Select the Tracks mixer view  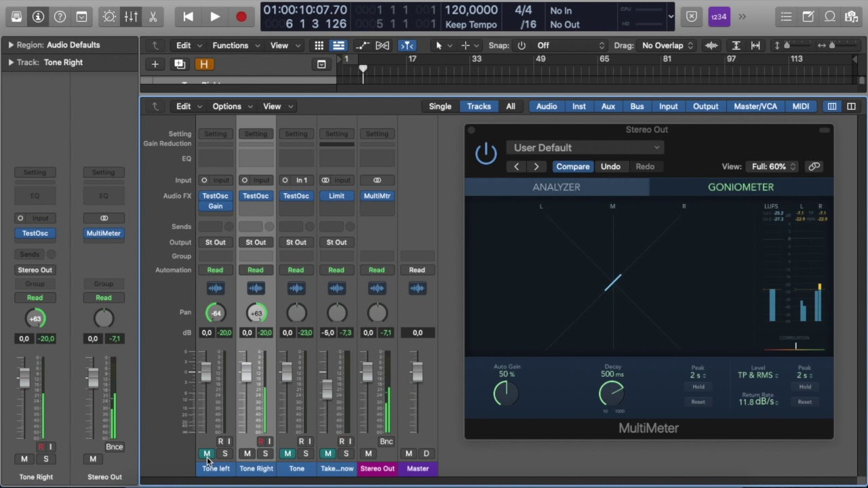point(479,106)
